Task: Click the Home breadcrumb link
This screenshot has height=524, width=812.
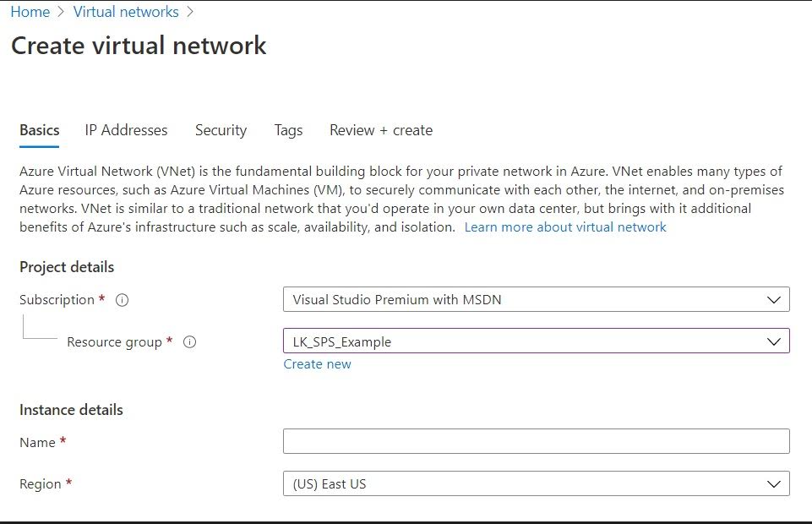Action: click(x=30, y=12)
